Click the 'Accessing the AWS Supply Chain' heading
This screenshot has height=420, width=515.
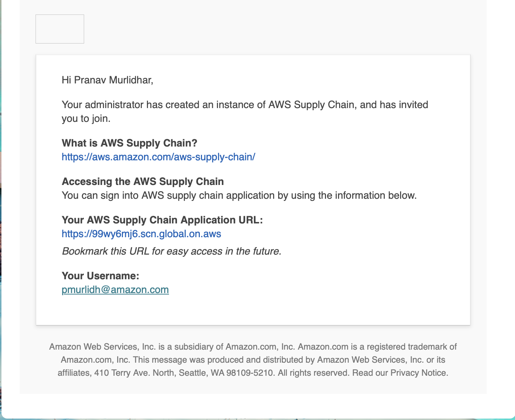[x=143, y=182]
